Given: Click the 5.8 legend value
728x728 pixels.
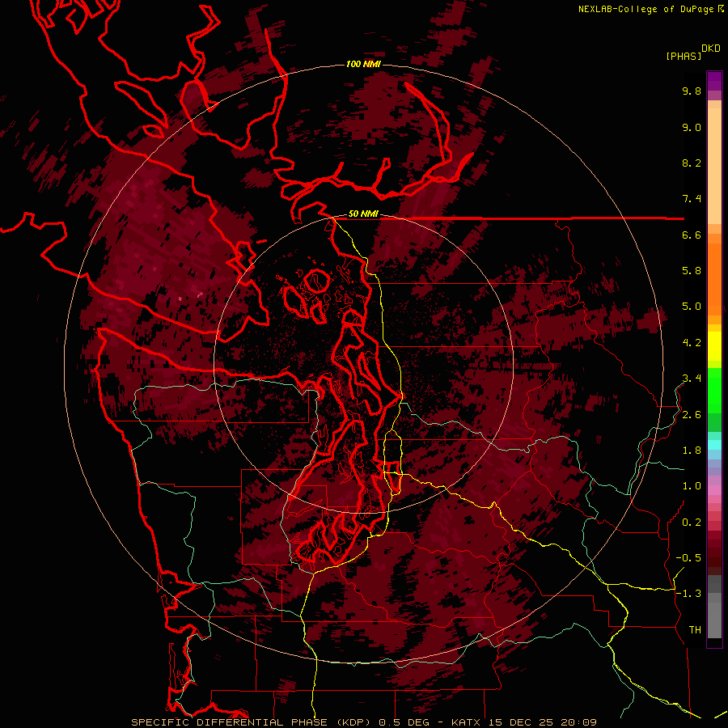Looking at the screenshot, I should click(x=692, y=271).
